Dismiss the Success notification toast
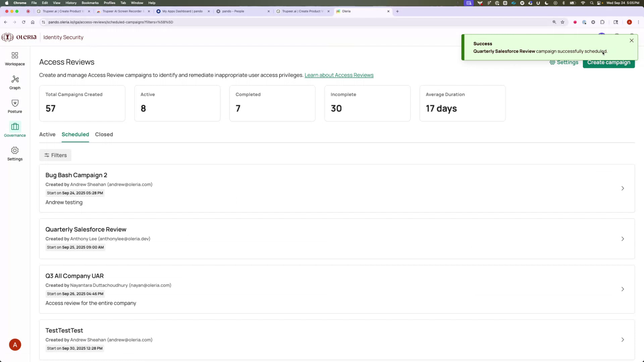The height and width of the screenshot is (362, 644). pos(632,40)
